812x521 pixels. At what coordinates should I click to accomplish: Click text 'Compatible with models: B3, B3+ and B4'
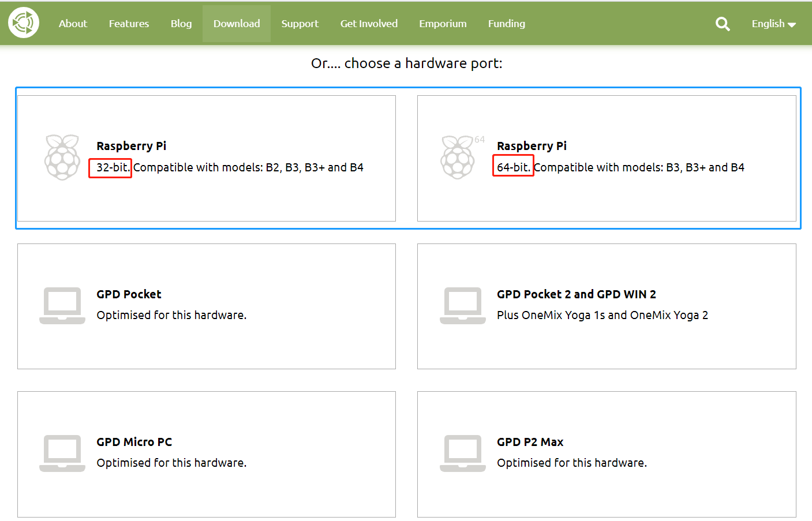[x=639, y=167]
